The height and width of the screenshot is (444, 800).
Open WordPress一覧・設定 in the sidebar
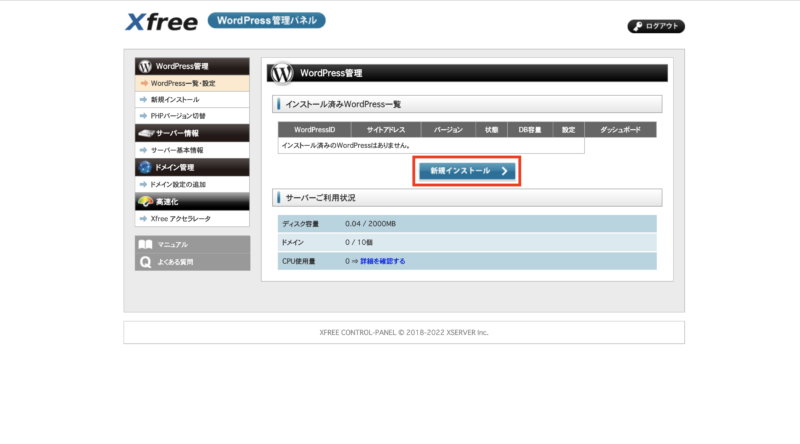coord(192,83)
